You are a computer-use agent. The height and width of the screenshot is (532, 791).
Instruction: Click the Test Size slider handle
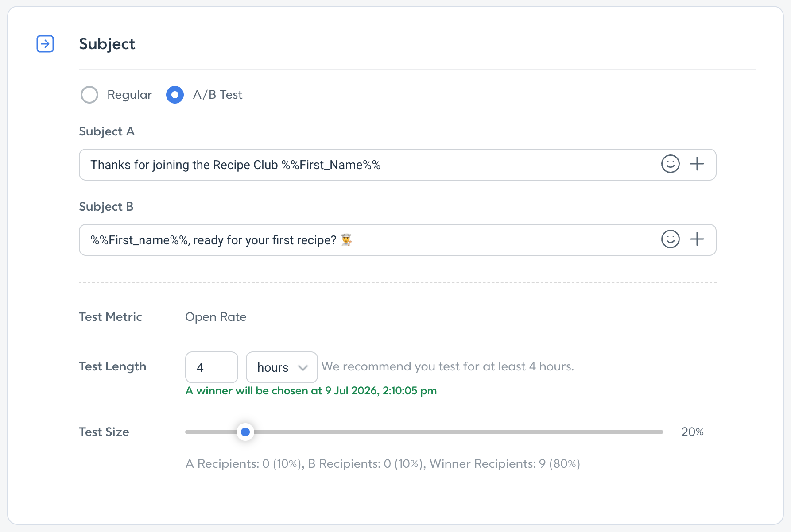point(245,432)
